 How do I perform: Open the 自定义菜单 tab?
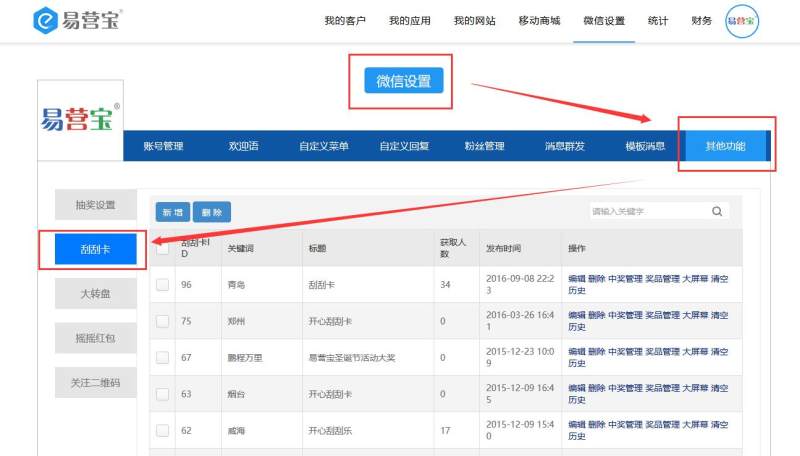coord(324,146)
